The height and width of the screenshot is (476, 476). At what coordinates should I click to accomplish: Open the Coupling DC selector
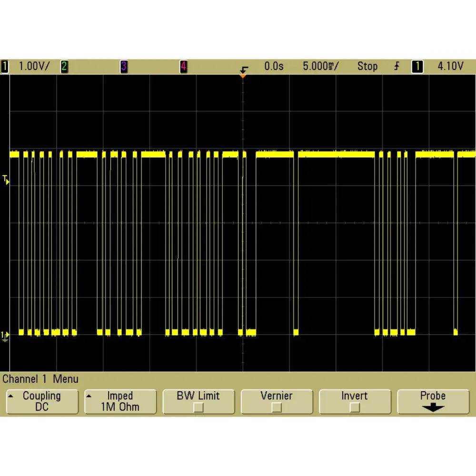(x=42, y=401)
